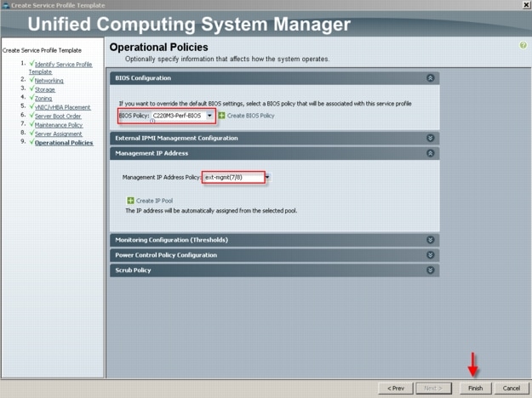The width and height of the screenshot is (532, 398).
Task: Click the Management IP Address header title
Action: (152, 153)
